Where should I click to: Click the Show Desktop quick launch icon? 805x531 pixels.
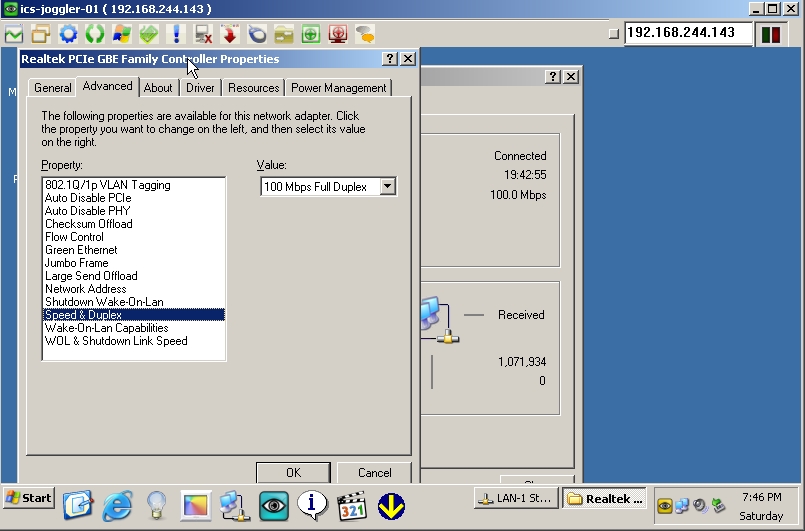pyautogui.click(x=78, y=506)
